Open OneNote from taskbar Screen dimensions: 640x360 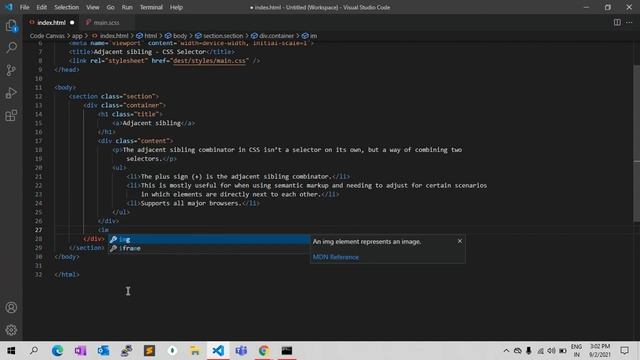click(x=80, y=350)
